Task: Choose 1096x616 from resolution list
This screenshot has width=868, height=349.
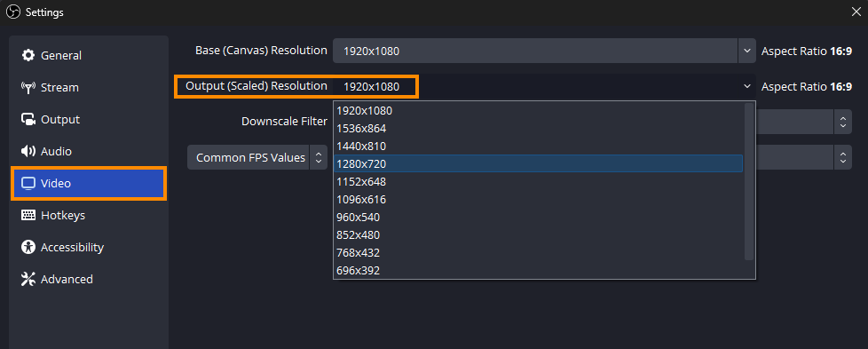Action: point(539,200)
